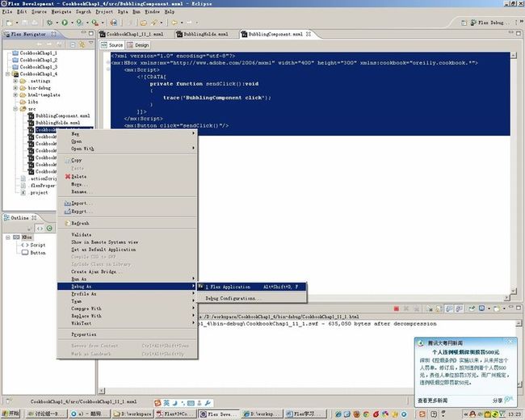Screen dimensions: 525x420
Task: Click the Clear Console icon
Action: [429, 309]
